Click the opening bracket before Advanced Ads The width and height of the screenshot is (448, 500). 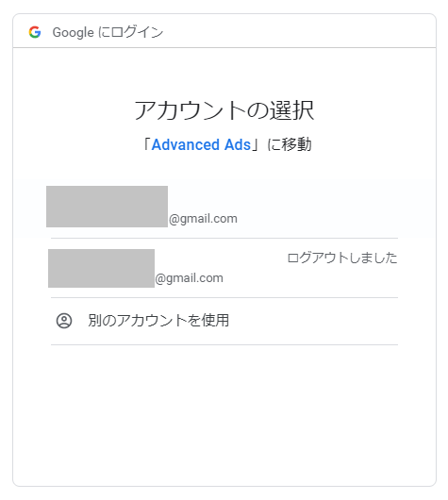click(x=146, y=144)
